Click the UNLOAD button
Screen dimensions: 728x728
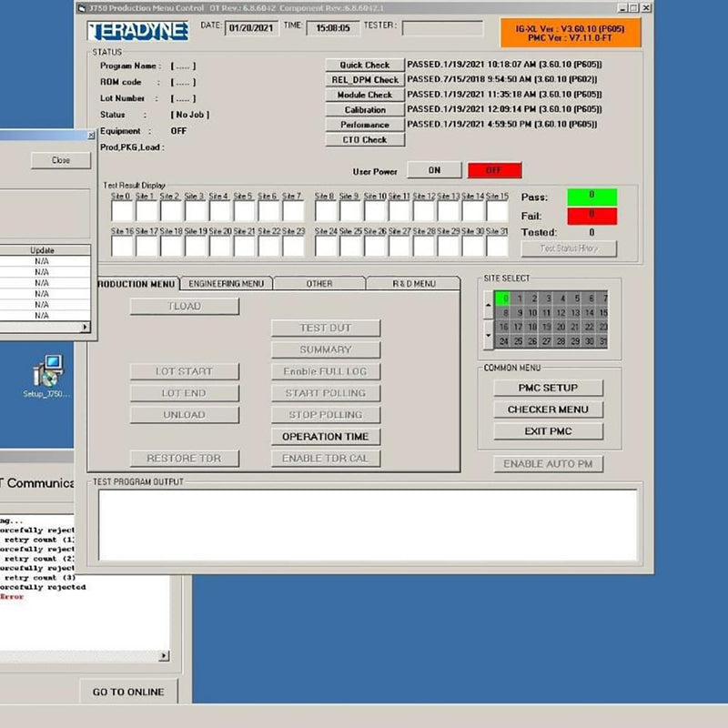tap(185, 415)
